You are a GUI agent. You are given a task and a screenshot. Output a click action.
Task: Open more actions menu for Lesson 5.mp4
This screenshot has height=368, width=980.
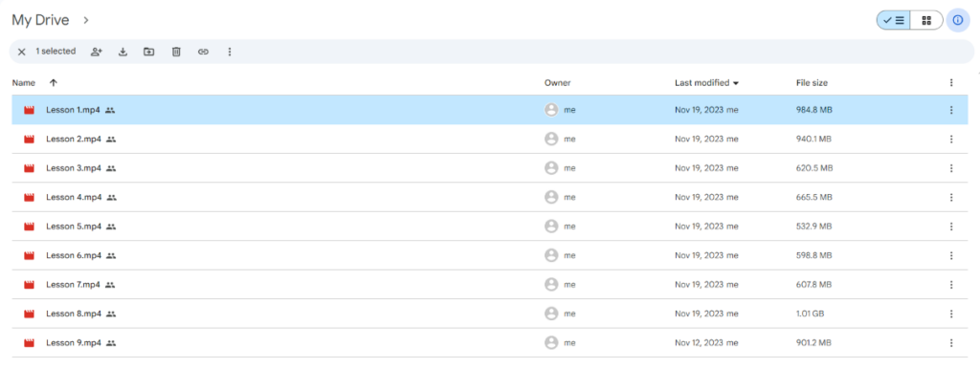click(x=951, y=227)
